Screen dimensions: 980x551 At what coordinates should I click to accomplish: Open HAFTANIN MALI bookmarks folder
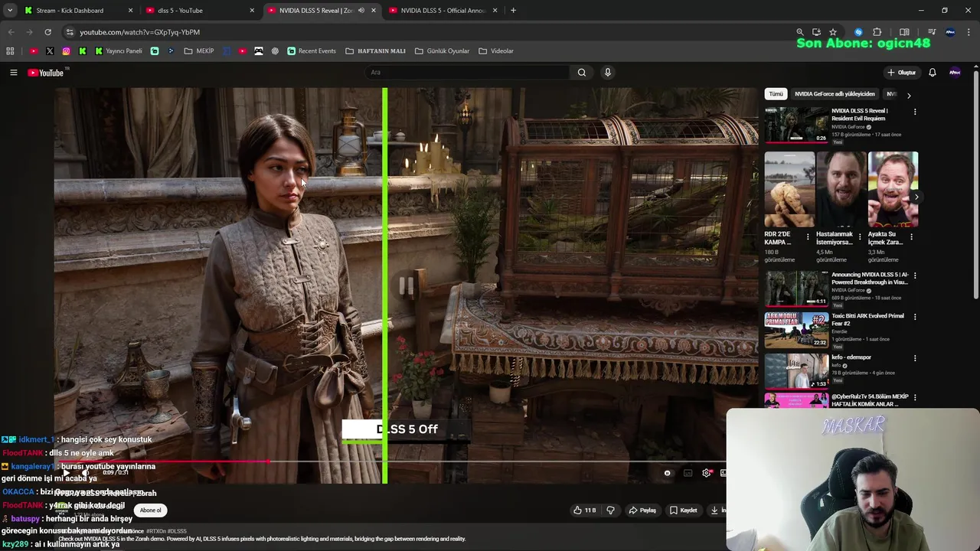point(375,51)
